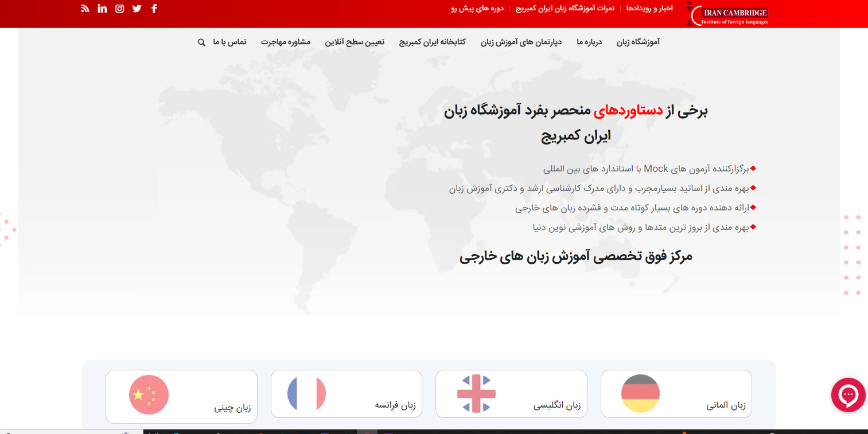Open the درباره ما menu item
Viewport: 868px width, 434px height.
(x=589, y=42)
